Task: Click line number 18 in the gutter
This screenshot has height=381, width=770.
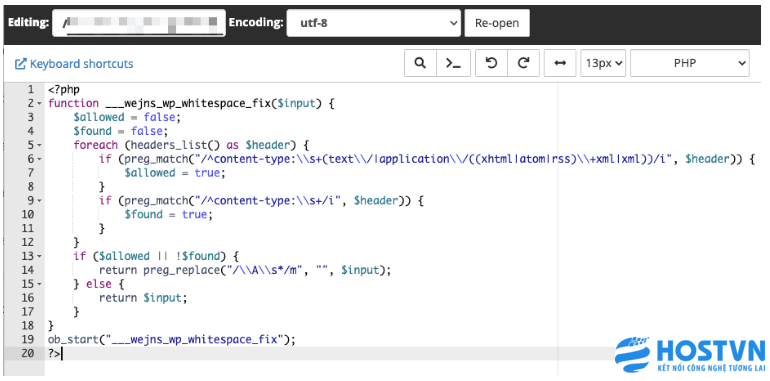Action: (x=28, y=326)
